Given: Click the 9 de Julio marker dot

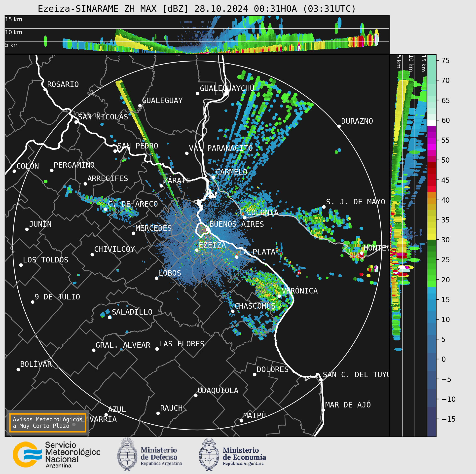Looking at the screenshot, I should 33,302.
